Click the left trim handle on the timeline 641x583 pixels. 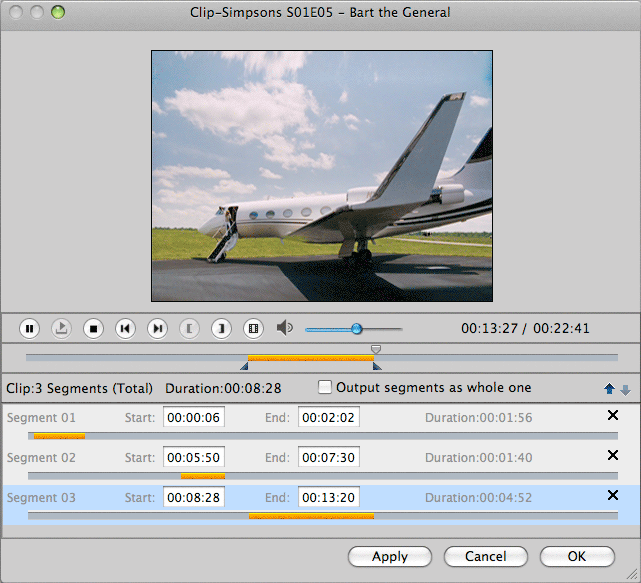tap(244, 366)
